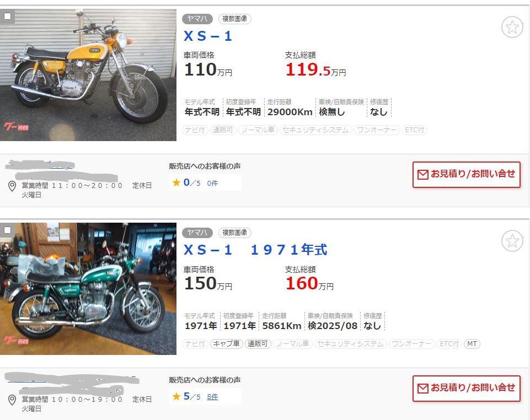Check the green XS-1 1971 listing checkbox
The height and width of the screenshot is (420, 530).
pyautogui.click(x=7, y=230)
